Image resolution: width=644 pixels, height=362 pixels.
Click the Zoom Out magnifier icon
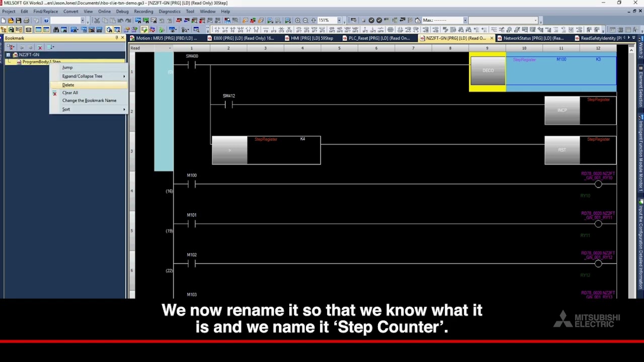(x=305, y=21)
